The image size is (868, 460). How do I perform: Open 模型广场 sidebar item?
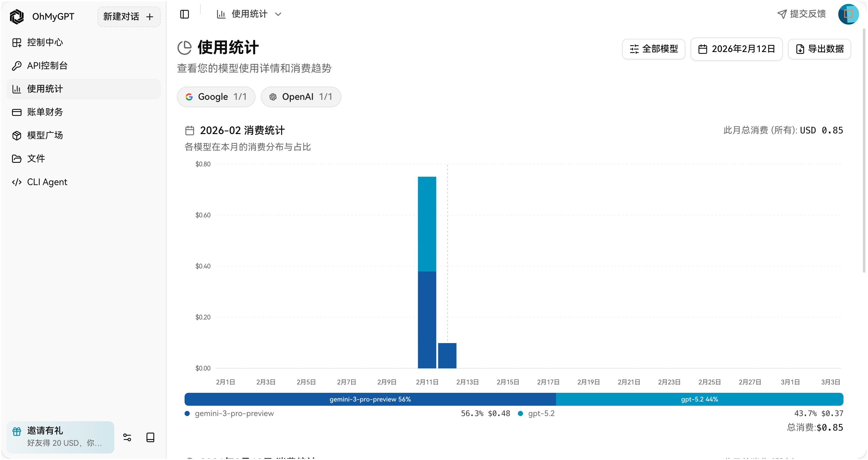click(45, 135)
